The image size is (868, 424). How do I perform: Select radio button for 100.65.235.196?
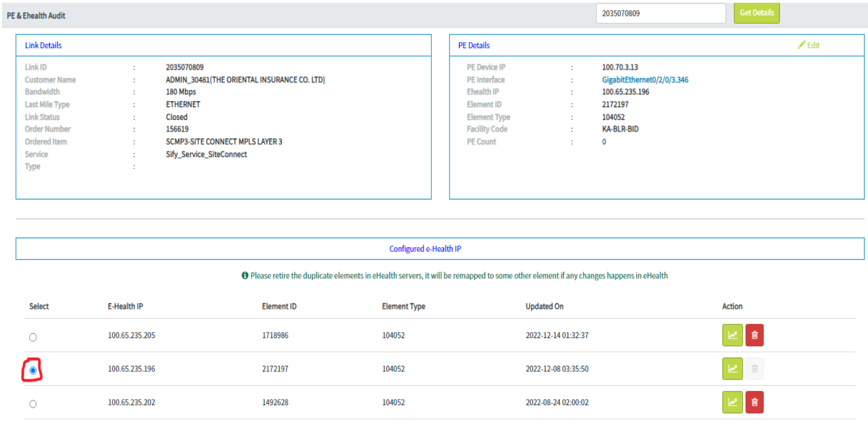tap(33, 370)
